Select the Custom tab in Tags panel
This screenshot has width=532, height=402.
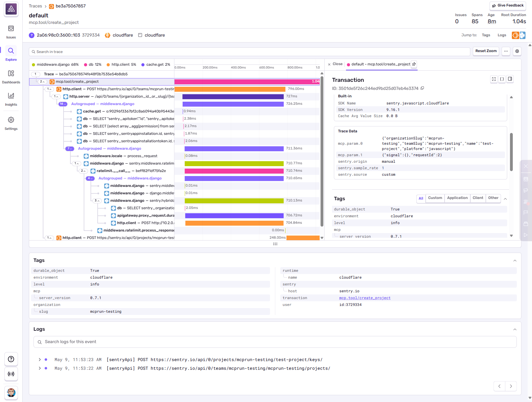click(x=435, y=198)
